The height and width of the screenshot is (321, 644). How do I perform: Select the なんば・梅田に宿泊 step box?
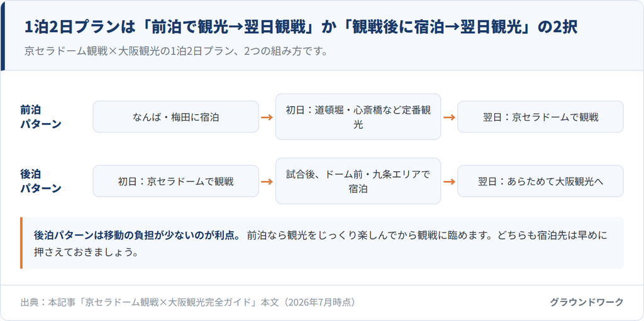click(x=176, y=117)
